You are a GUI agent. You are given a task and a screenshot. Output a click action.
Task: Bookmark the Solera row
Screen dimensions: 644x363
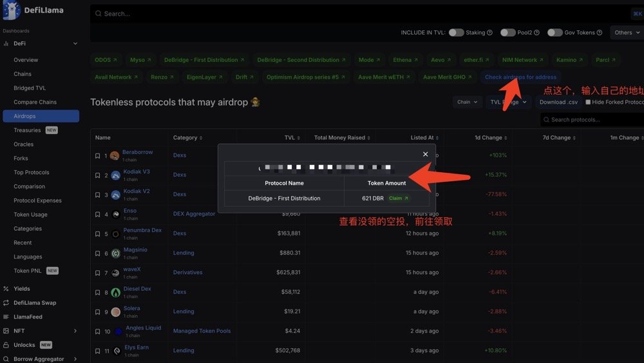97,312
